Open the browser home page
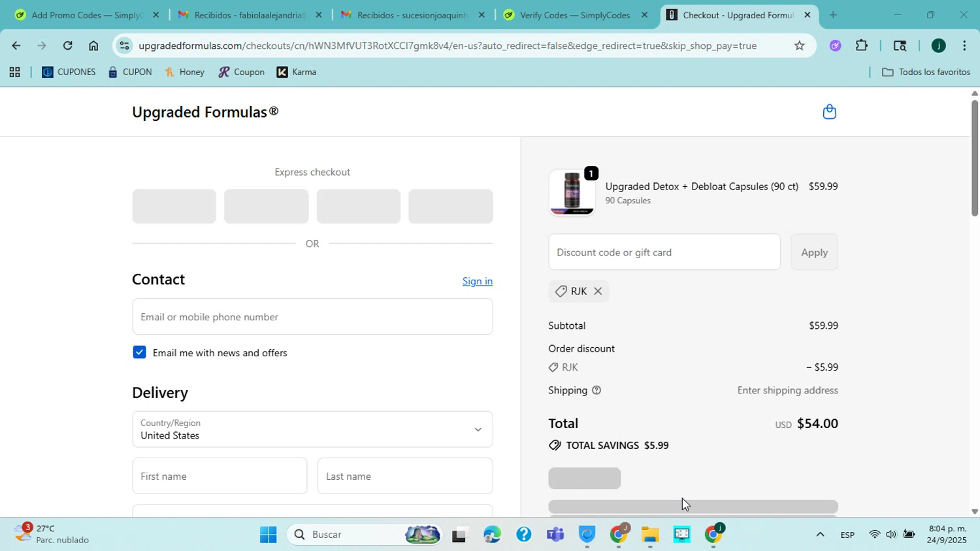Image resolution: width=980 pixels, height=551 pixels. 93,46
